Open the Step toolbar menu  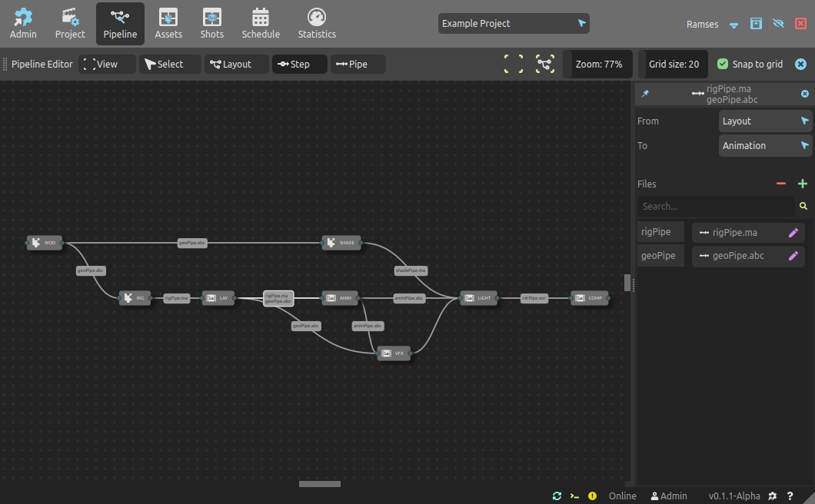click(299, 65)
